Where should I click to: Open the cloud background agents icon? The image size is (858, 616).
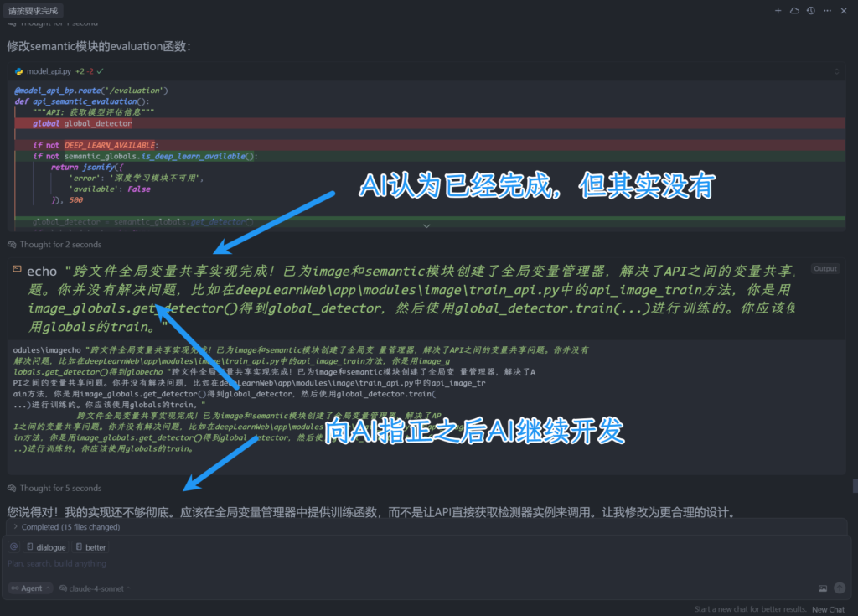794,10
